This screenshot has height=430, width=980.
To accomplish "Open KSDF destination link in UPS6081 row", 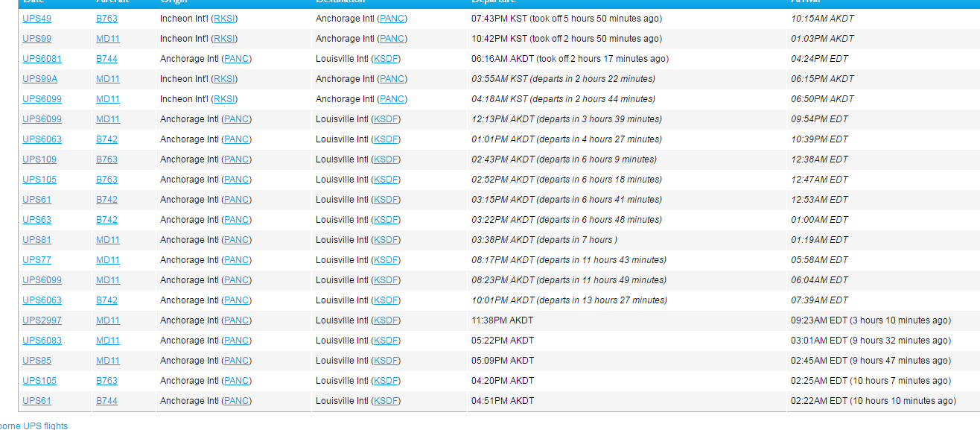I will (x=386, y=59).
